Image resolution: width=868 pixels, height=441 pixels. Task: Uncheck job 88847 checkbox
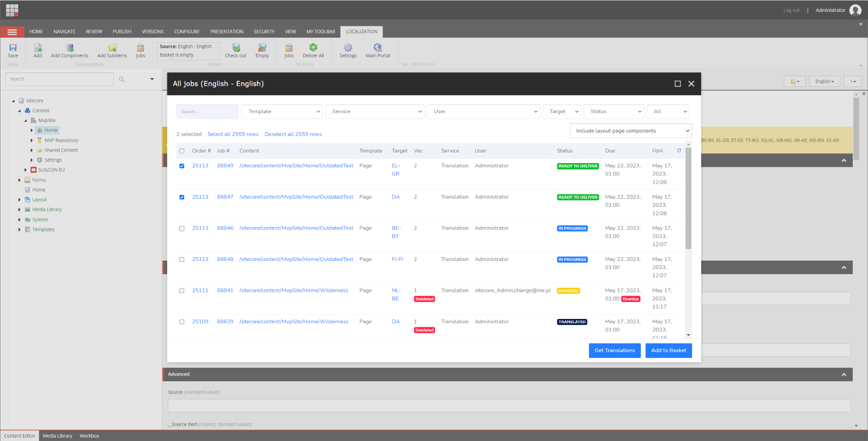point(182,197)
